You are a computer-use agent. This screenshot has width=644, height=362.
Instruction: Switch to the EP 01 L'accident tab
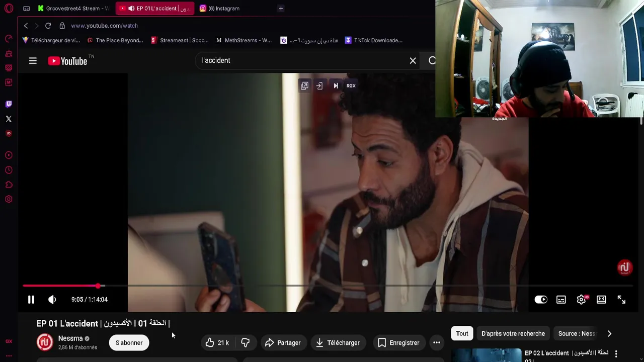click(x=155, y=9)
